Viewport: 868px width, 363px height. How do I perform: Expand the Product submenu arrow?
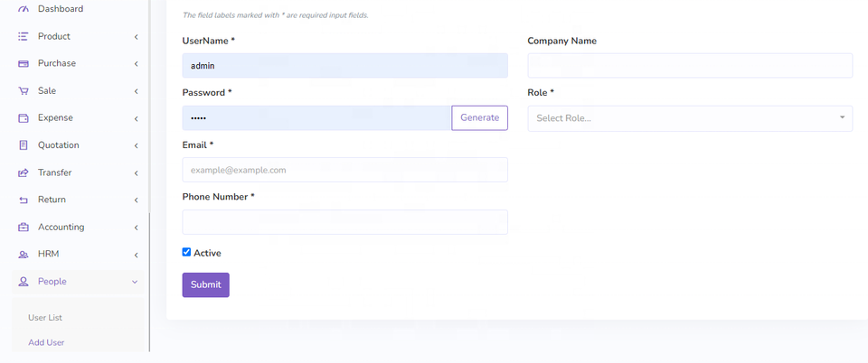point(136,37)
